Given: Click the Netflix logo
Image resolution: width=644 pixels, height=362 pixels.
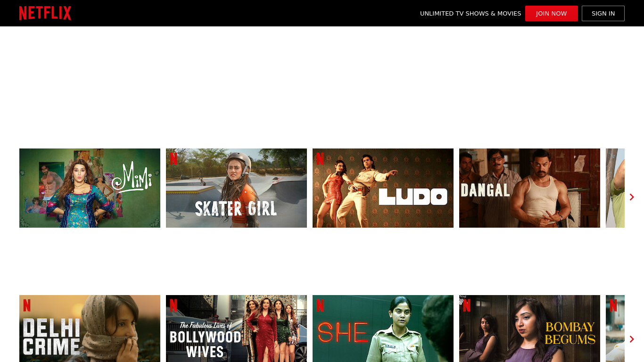Looking at the screenshot, I should 45,13.
